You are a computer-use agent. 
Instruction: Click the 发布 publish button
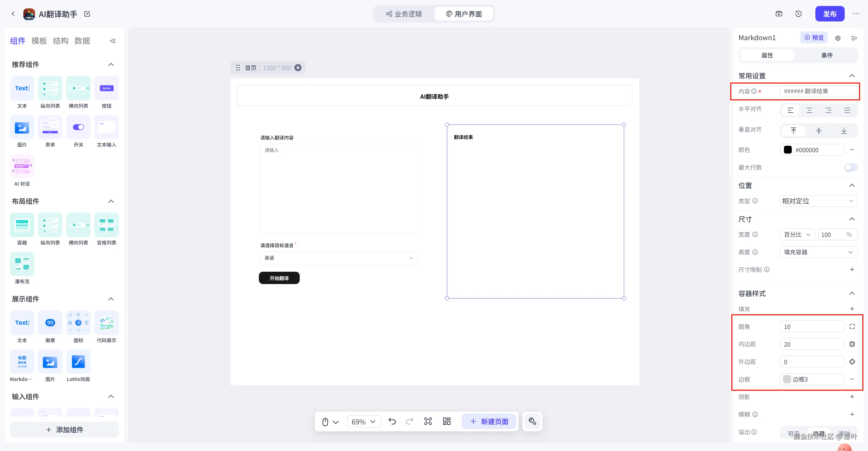pos(829,14)
